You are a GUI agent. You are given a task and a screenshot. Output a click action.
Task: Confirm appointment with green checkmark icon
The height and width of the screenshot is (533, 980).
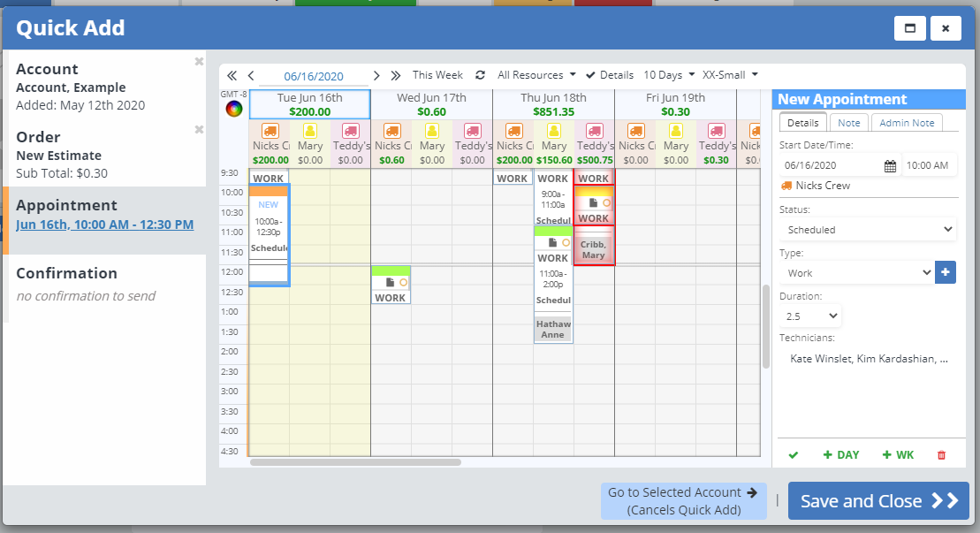click(793, 455)
